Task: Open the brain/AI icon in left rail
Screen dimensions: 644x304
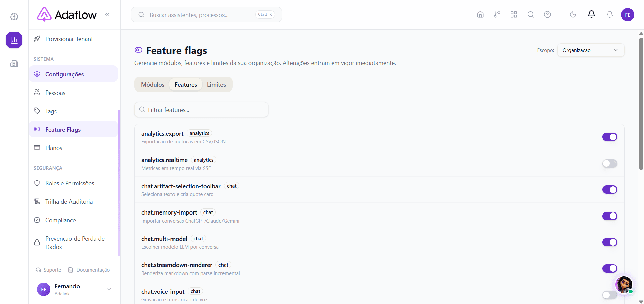Action: 14,16
